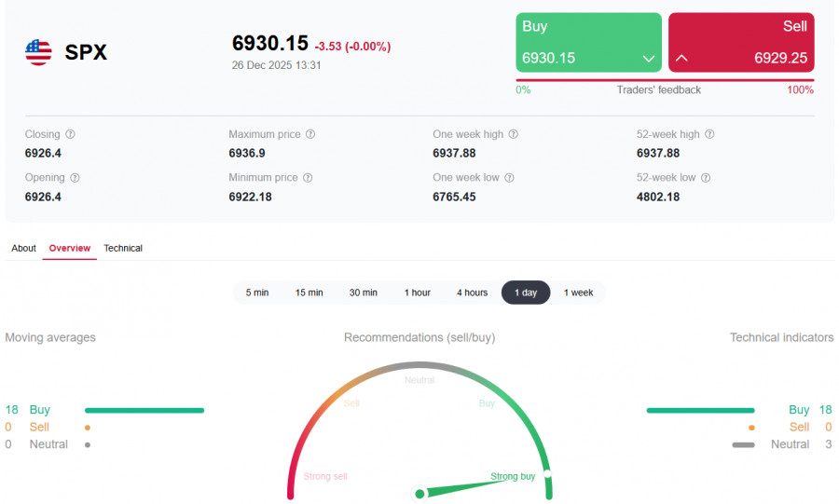This screenshot has height=504, width=839.
Task: Click the help icon next to Closing
Action: (71, 134)
